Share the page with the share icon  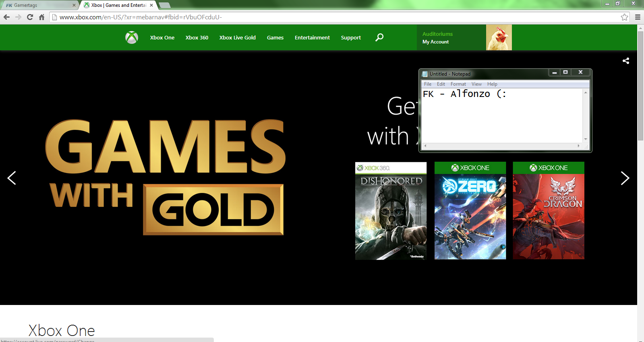[626, 61]
